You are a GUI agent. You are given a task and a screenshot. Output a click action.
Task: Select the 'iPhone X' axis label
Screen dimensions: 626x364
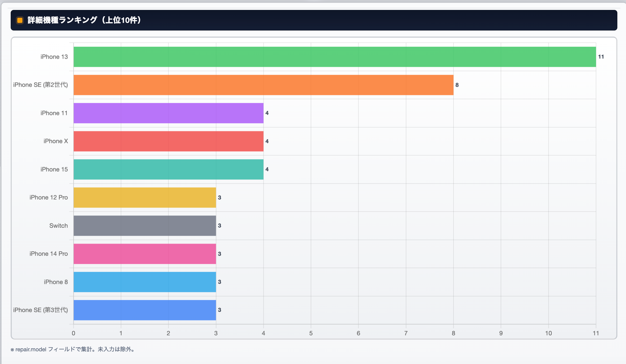[x=56, y=141]
